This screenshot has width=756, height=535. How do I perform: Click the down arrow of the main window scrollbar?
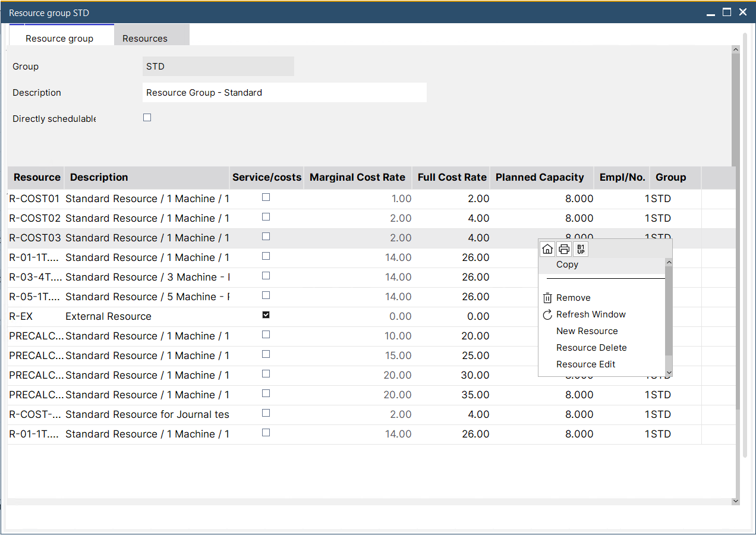[735, 501]
